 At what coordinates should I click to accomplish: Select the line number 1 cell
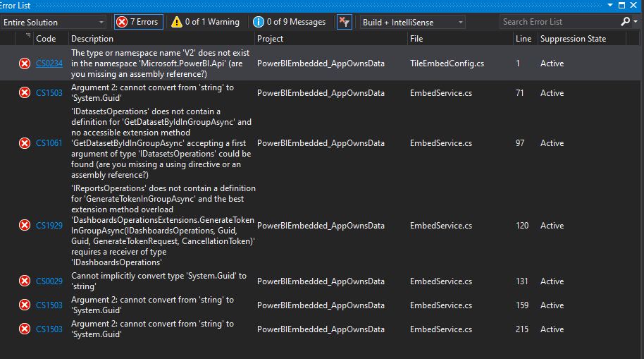point(518,63)
